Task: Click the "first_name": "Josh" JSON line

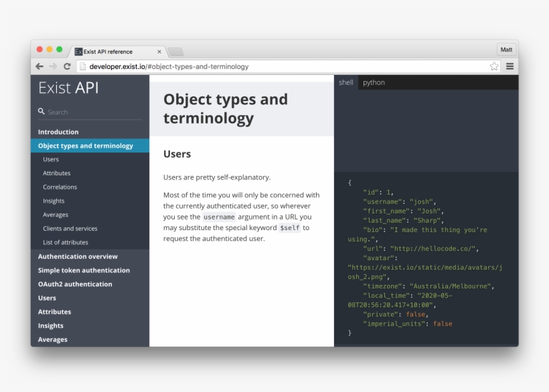Action: [403, 211]
